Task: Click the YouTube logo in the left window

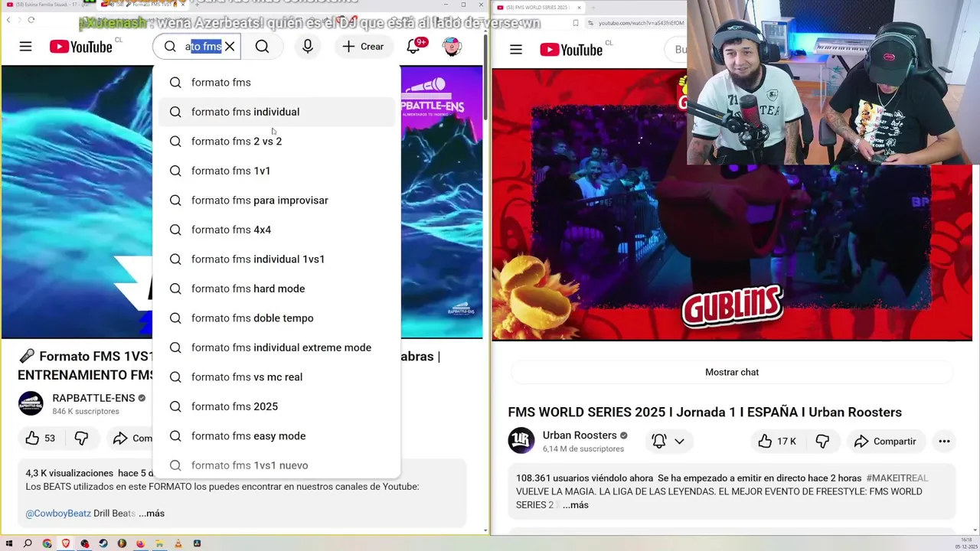Action: point(81,47)
